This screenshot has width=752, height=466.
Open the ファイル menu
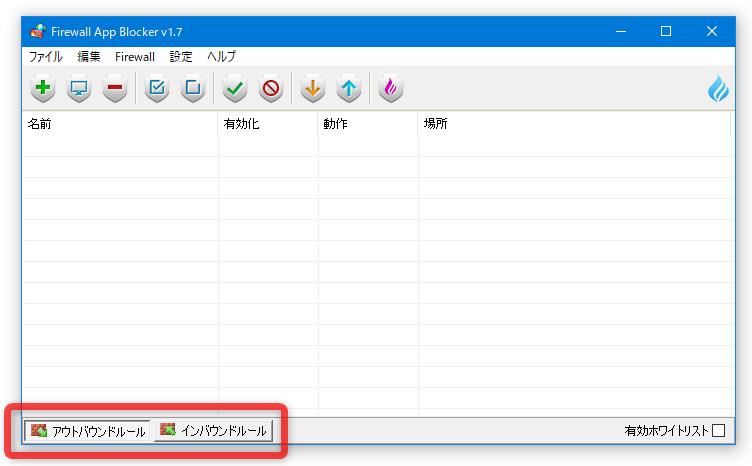point(46,57)
